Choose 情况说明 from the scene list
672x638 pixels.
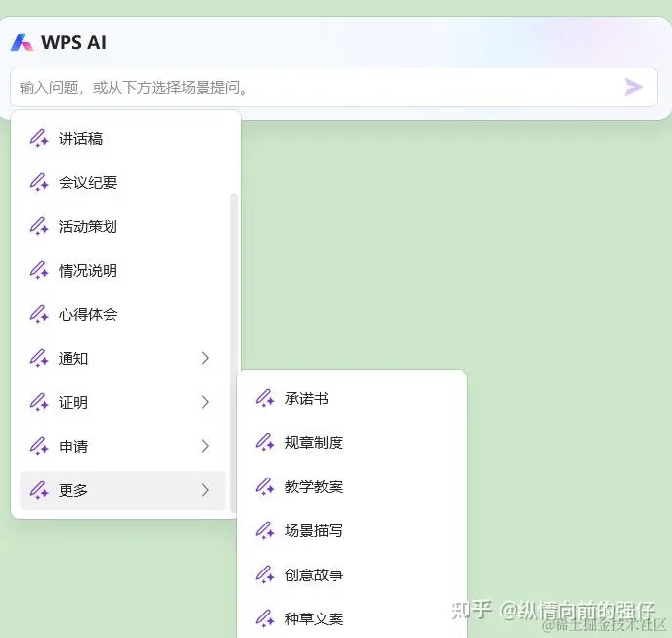point(122,270)
